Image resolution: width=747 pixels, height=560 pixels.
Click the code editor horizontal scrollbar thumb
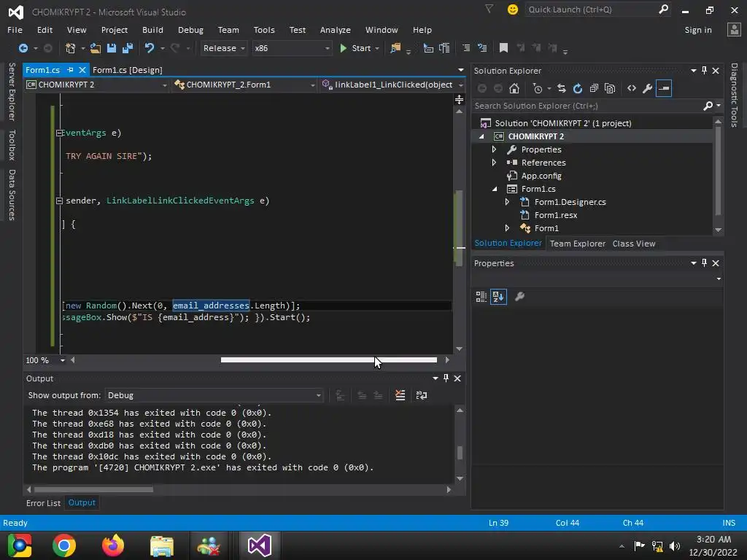click(329, 360)
